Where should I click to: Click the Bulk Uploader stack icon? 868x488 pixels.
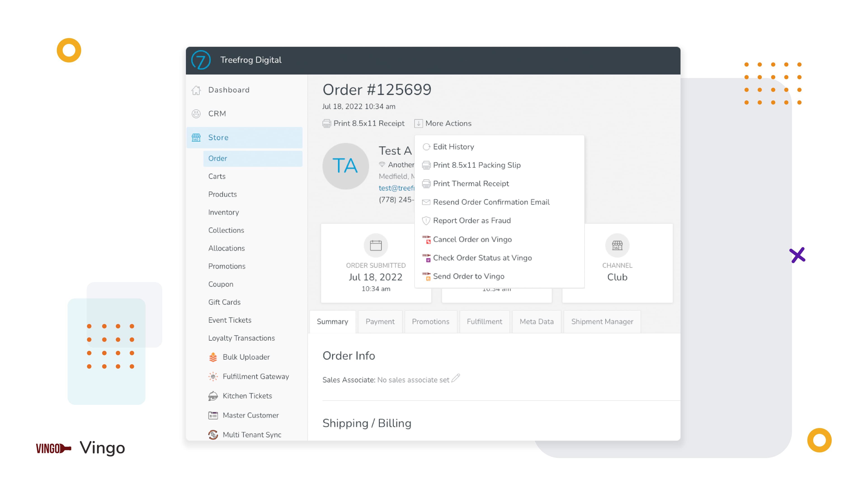pyautogui.click(x=213, y=357)
